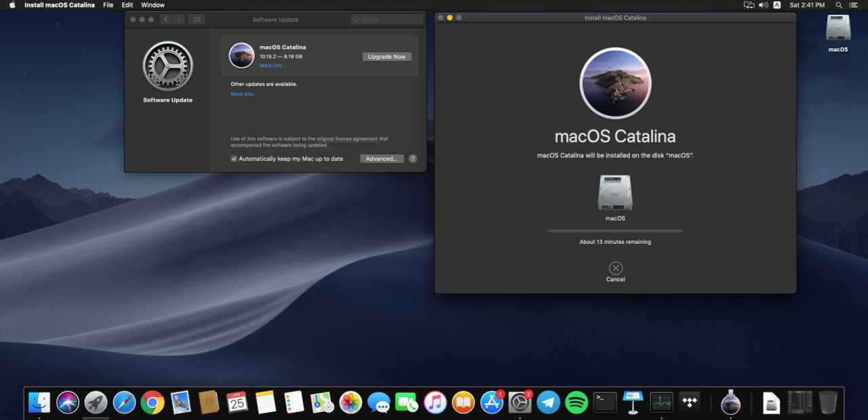Open Messages app in the Dock
Image resolution: width=868 pixels, height=420 pixels.
click(378, 402)
